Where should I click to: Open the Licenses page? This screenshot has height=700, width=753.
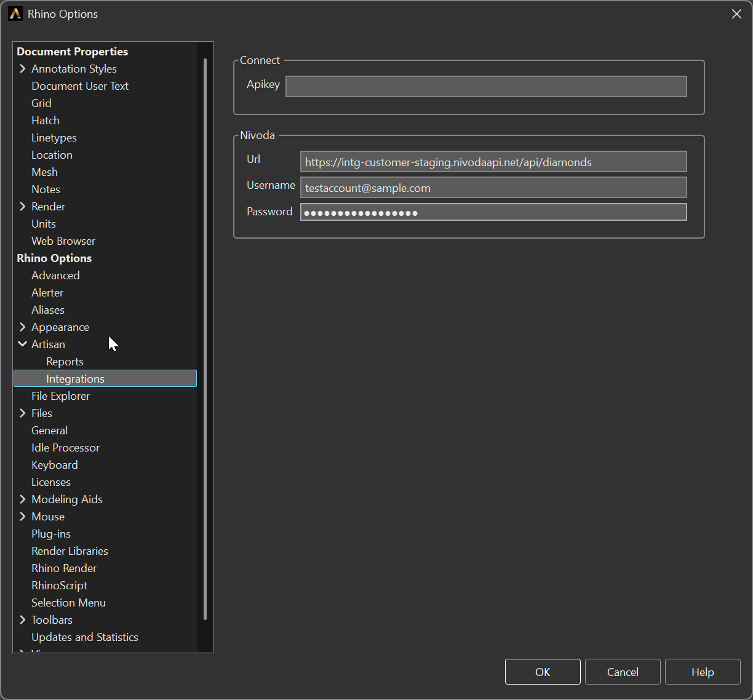[x=51, y=482]
